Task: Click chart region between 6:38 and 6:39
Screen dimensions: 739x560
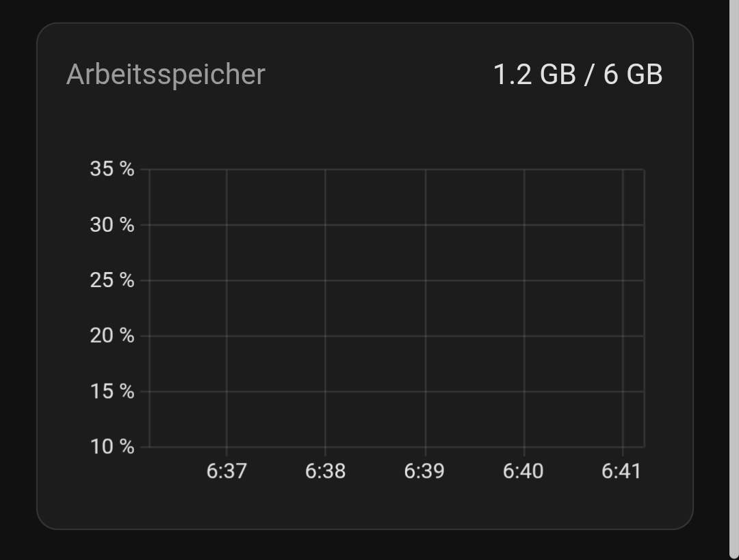Action: click(375, 308)
